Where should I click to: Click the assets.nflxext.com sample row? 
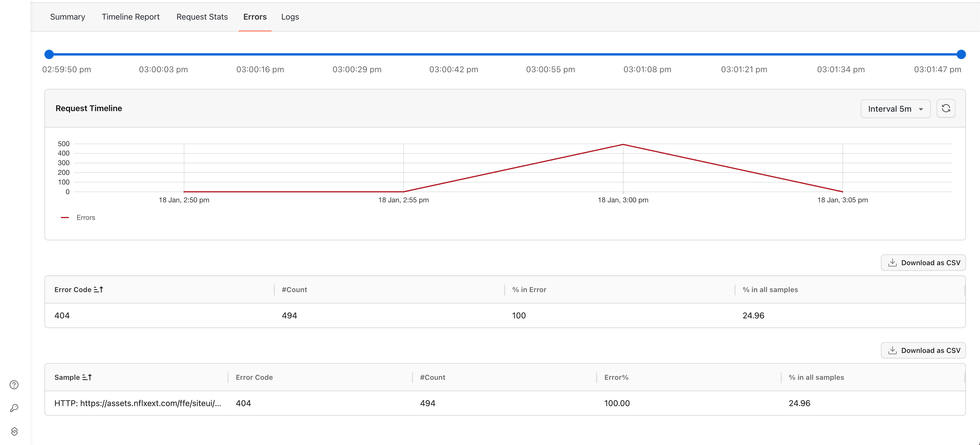(138, 403)
